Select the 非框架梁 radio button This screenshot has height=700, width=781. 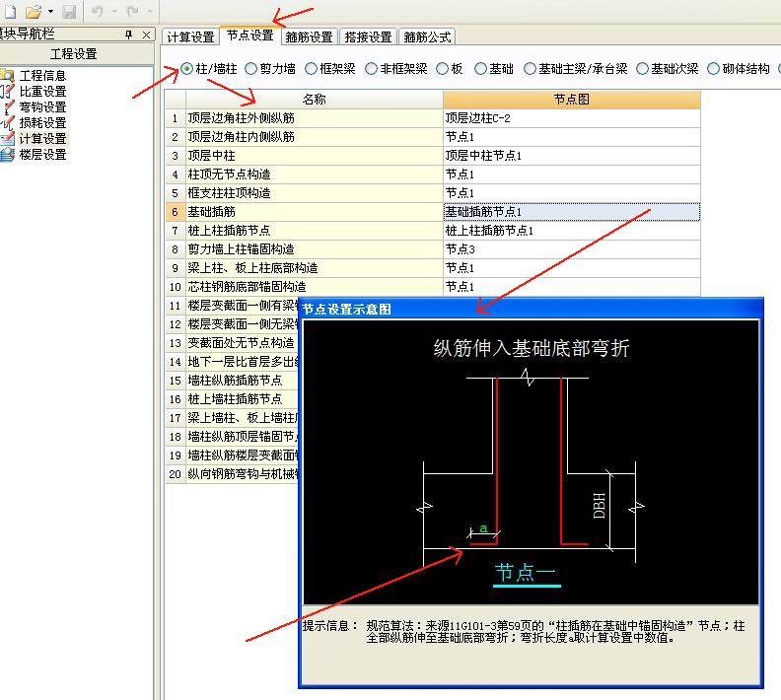(371, 69)
